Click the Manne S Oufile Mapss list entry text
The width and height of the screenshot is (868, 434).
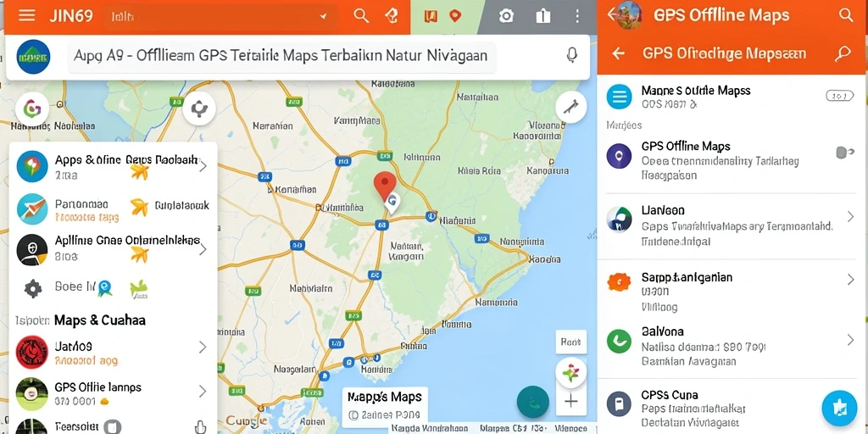[x=696, y=90]
